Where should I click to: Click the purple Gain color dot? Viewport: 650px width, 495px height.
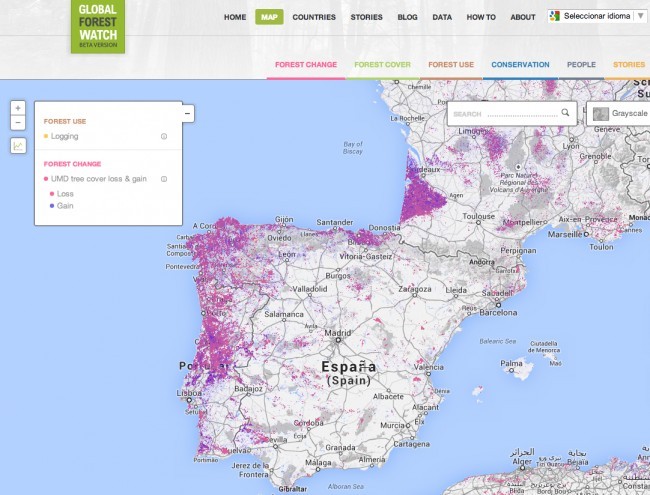tap(52, 206)
